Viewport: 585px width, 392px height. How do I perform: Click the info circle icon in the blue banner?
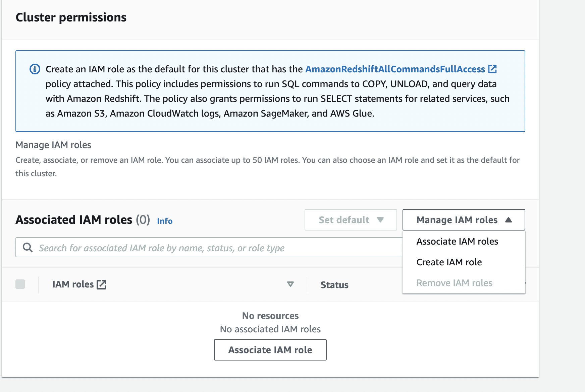tap(35, 69)
